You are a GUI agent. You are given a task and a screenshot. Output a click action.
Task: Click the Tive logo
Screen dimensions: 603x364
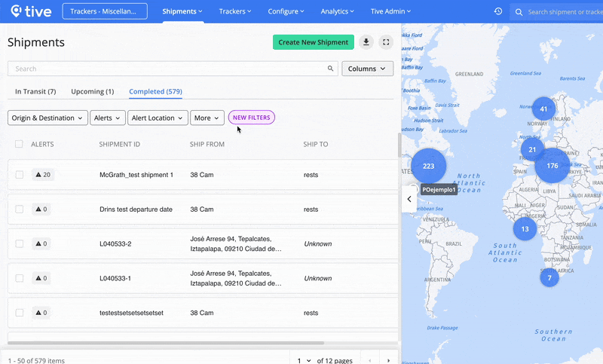(31, 11)
